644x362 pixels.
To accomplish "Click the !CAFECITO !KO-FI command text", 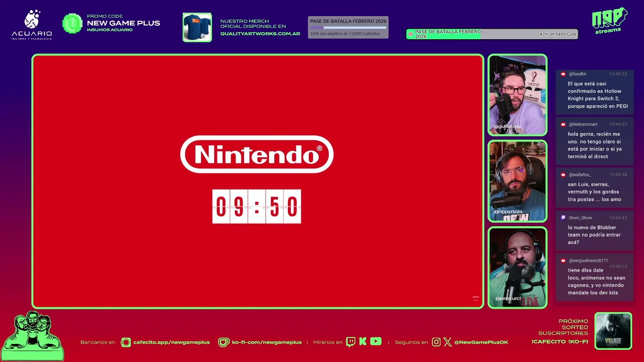I will pos(559,342).
